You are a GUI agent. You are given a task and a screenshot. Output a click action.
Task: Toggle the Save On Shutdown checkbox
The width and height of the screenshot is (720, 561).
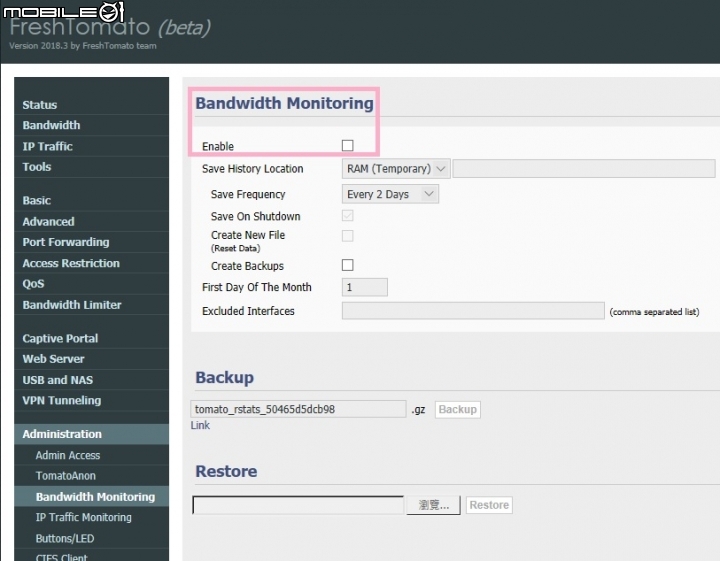[348, 216]
